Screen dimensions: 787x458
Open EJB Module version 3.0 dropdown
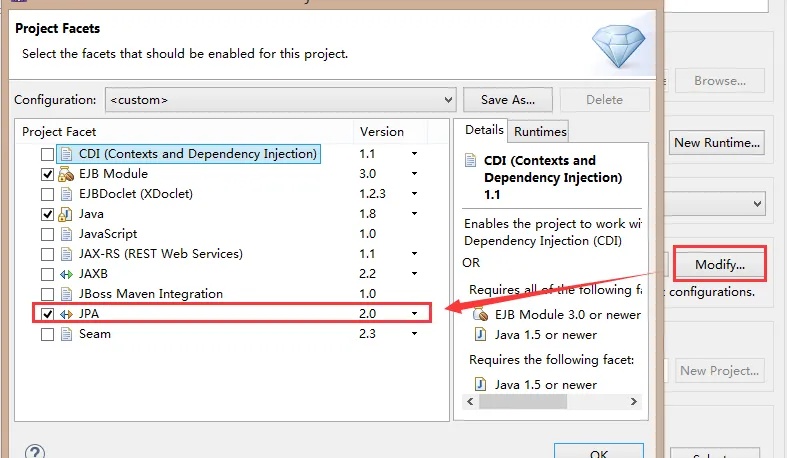[x=415, y=174]
